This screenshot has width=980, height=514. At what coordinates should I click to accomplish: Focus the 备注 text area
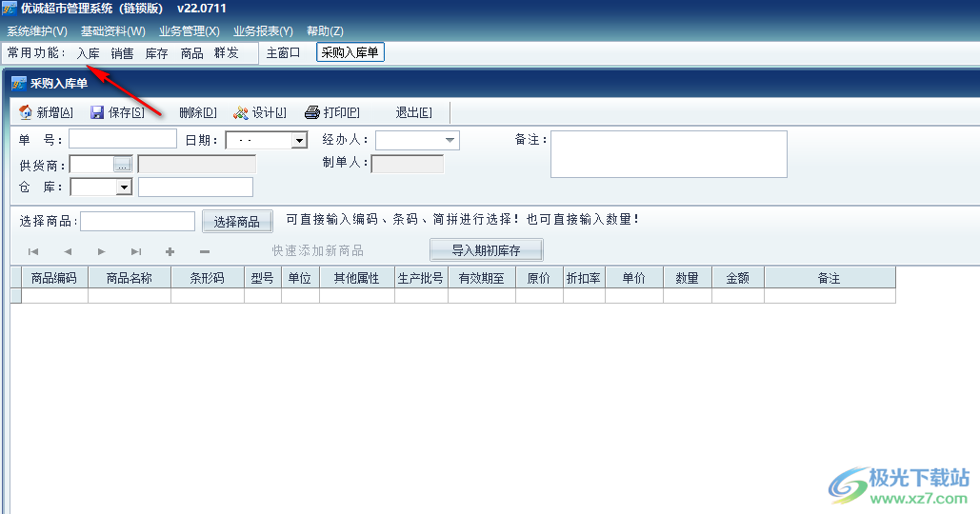pyautogui.click(x=669, y=153)
